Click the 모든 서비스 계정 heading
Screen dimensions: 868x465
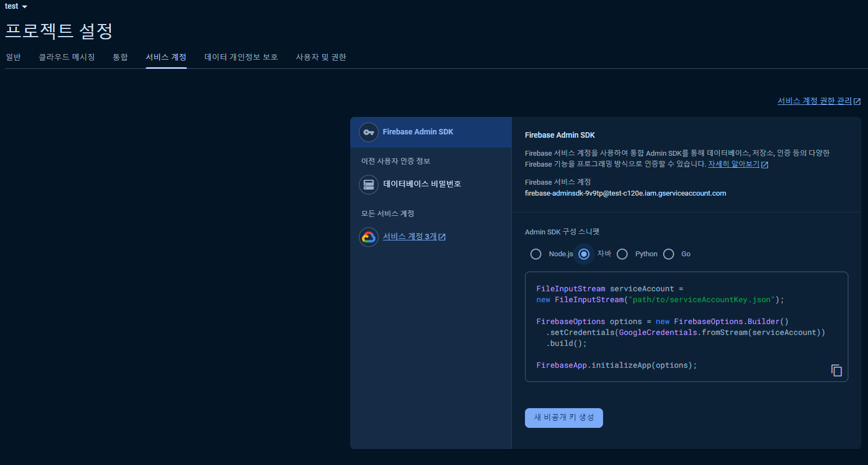(387, 214)
